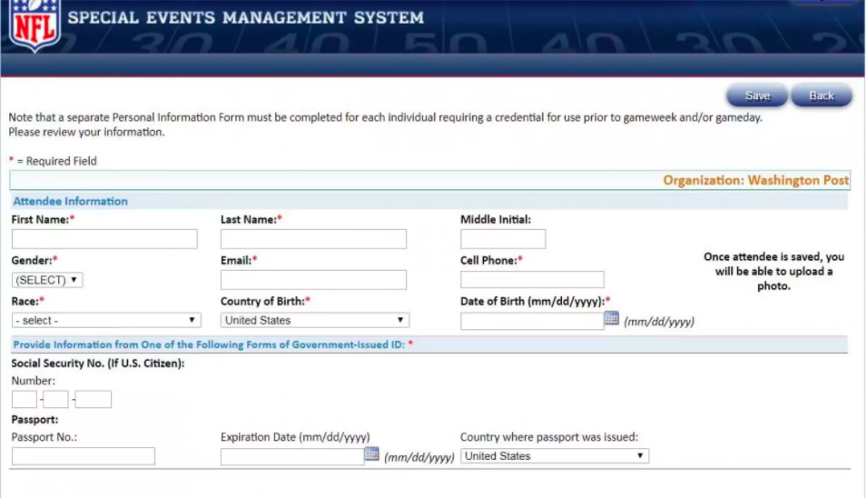Screen dimensions: 868x498
Task: Click the Email input field
Action: (x=313, y=280)
